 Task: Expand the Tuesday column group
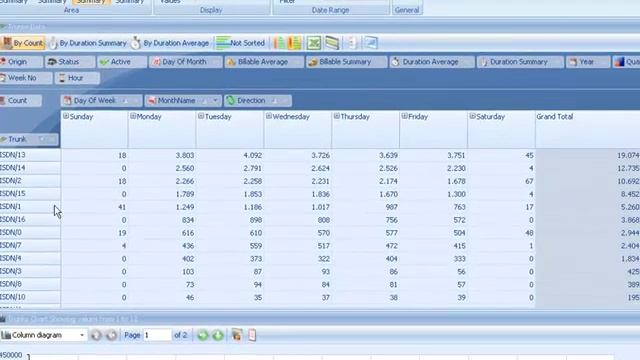pyautogui.click(x=201, y=116)
